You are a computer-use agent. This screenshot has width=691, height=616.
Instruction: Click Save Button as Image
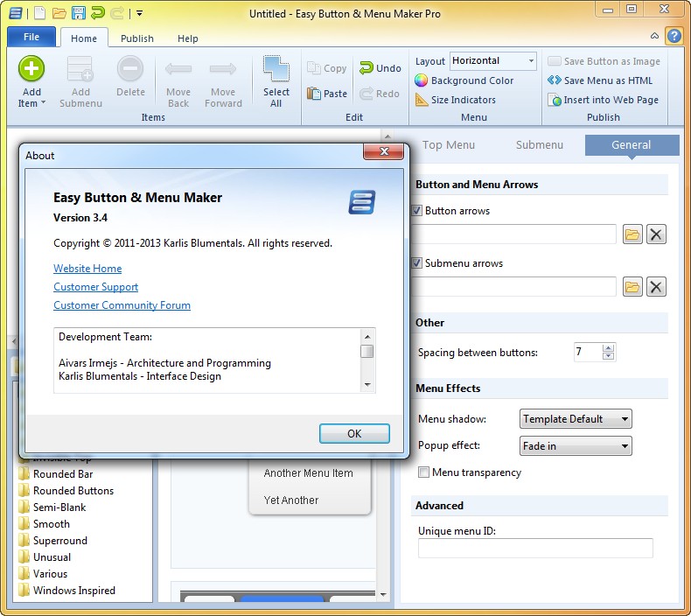(x=604, y=61)
